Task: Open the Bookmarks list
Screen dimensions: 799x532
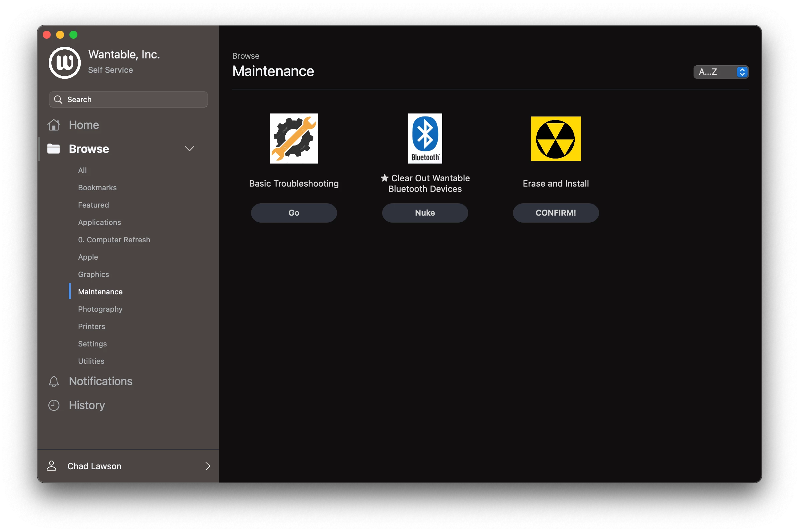Action: click(x=97, y=188)
